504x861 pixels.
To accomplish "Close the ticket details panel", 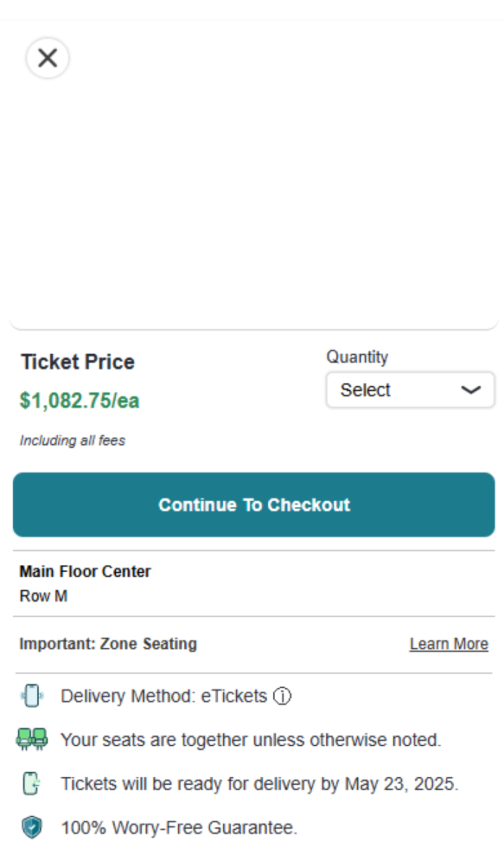I will point(47,58).
